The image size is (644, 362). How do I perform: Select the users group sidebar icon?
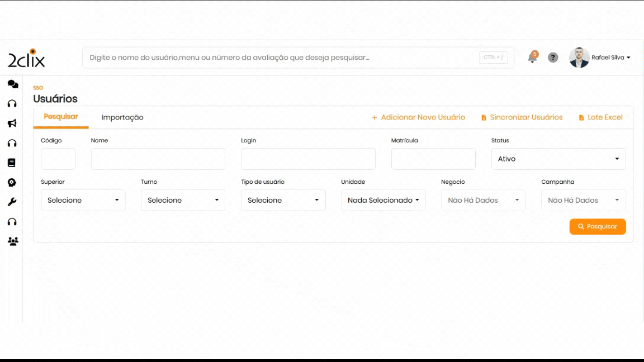point(13,241)
